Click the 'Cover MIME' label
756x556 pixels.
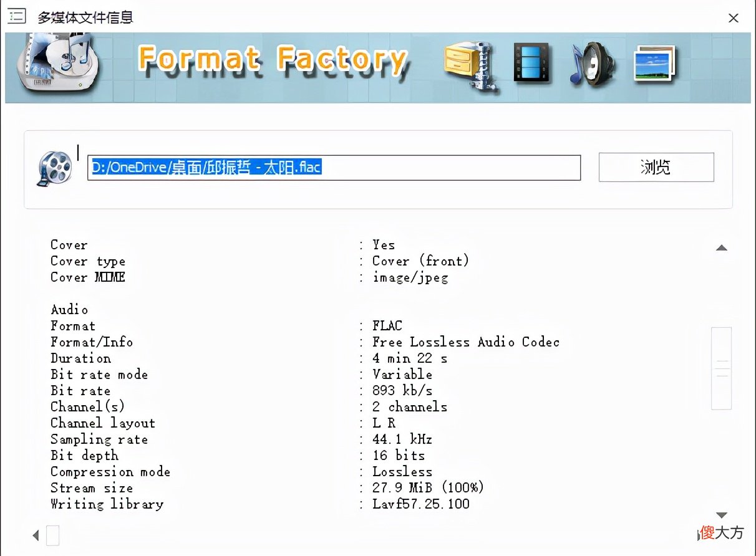(x=88, y=277)
